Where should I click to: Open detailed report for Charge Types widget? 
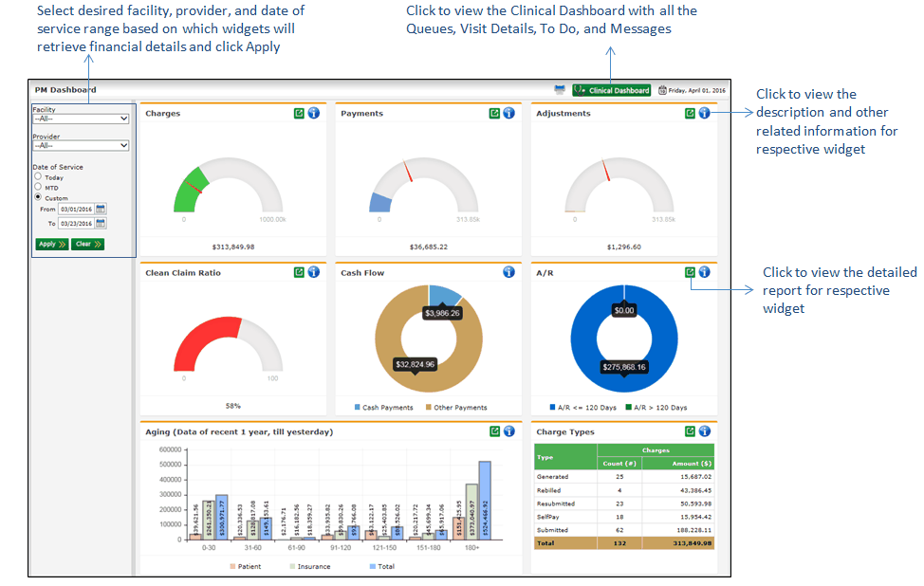coord(690,431)
